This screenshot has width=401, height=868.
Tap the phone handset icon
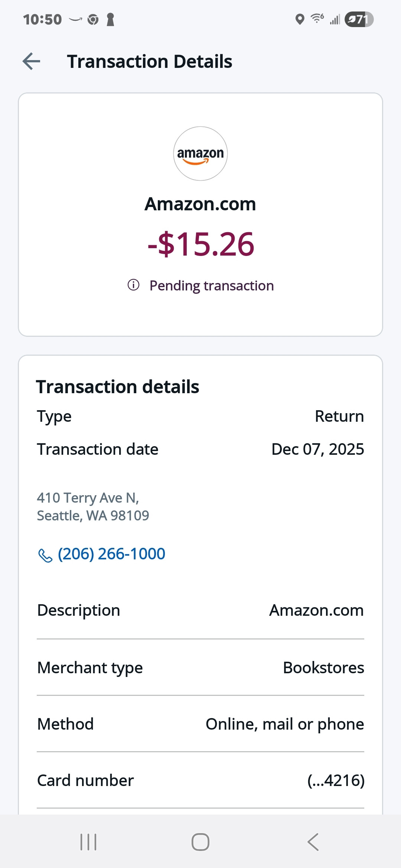(45, 555)
